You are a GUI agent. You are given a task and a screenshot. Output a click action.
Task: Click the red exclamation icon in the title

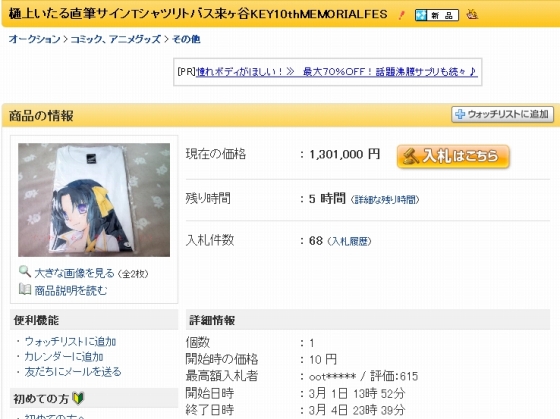[402, 15]
